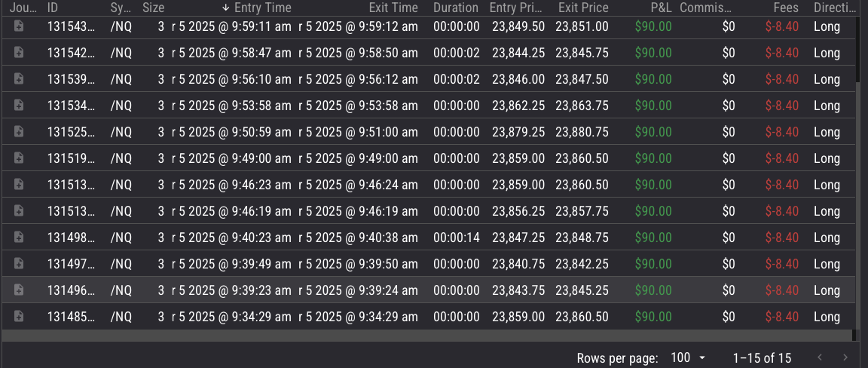This screenshot has width=868, height=368.
Task: Select the trade row entered at 9:49:00 am
Action: (429, 158)
